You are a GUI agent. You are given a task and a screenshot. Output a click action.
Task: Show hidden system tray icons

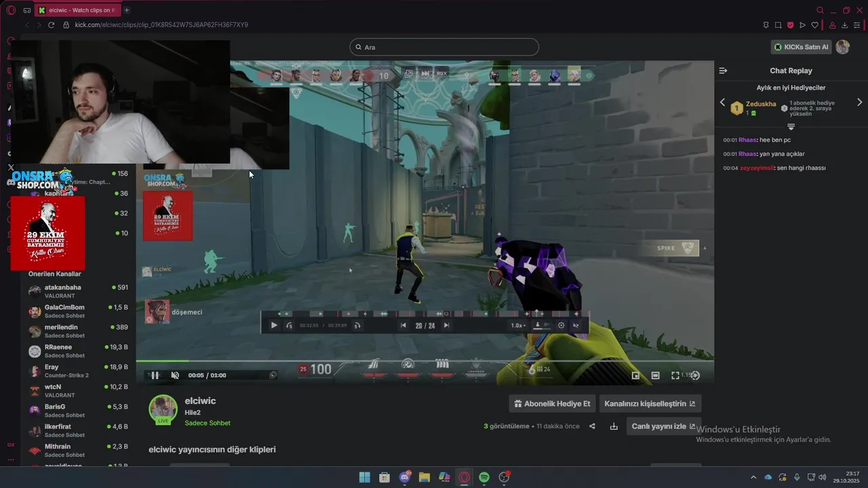753,477
